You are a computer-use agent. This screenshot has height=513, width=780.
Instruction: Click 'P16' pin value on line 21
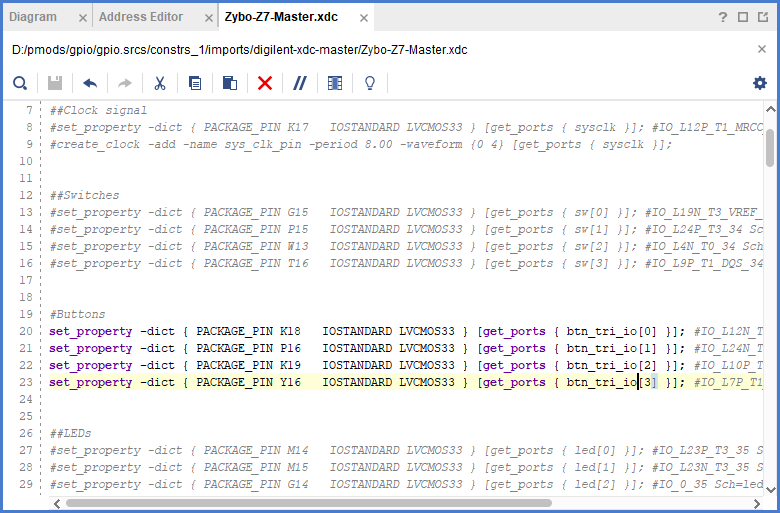[x=290, y=348]
